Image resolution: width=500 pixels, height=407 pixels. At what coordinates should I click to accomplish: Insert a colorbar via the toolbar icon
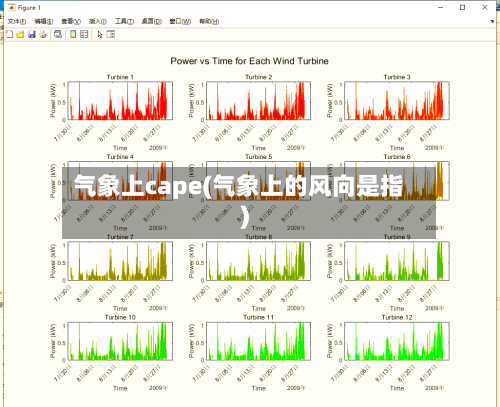pyautogui.click(x=73, y=34)
